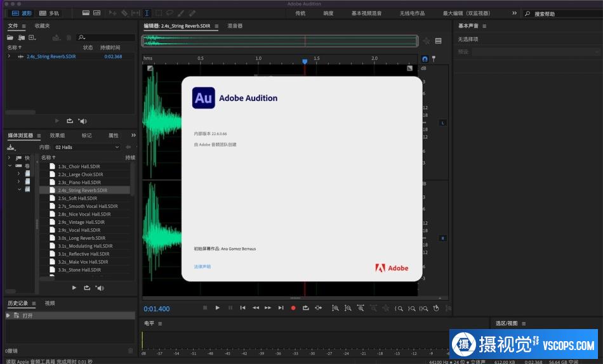Click the overview navigator waveform bar
This screenshot has width=603, height=364.
(280, 41)
